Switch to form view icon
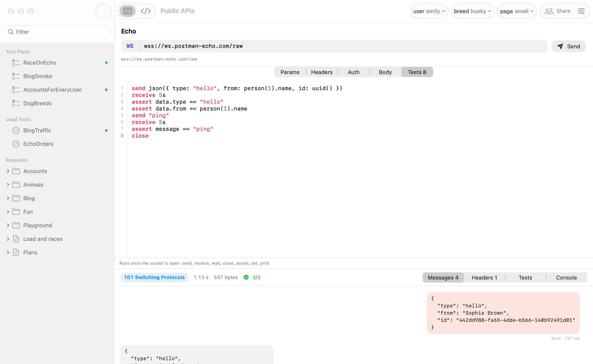 click(127, 11)
